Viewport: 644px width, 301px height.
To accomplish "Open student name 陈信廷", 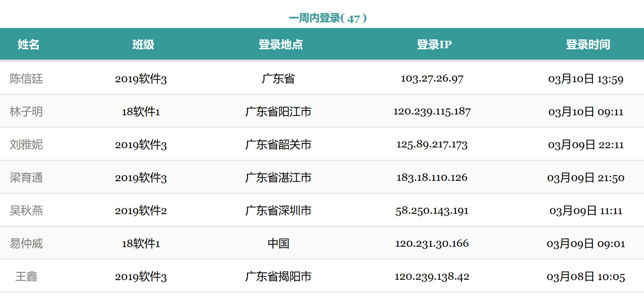I will coord(26,78).
